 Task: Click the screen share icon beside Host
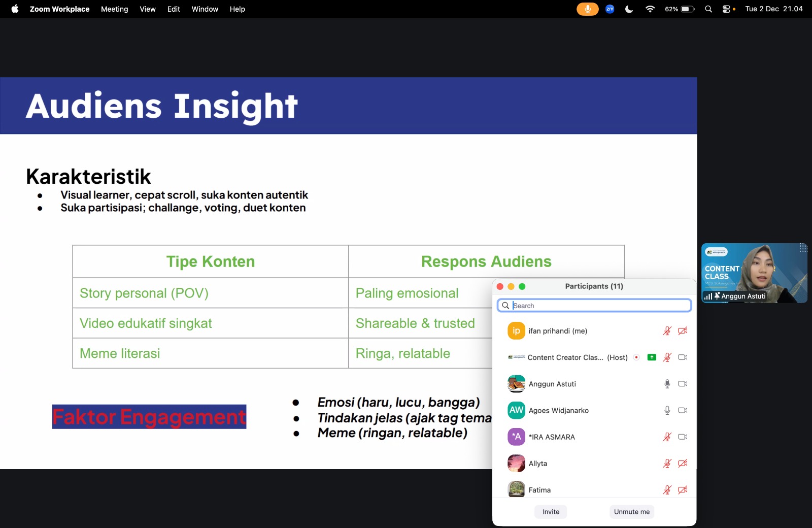point(652,357)
